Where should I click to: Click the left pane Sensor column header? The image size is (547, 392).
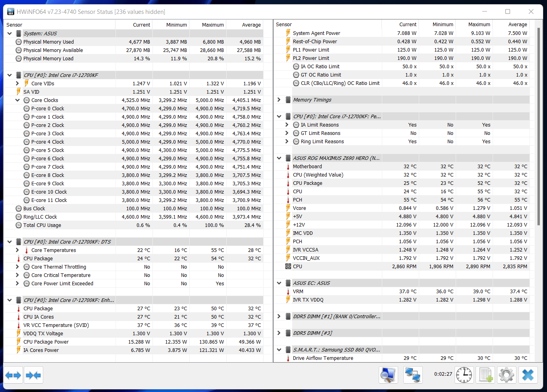pyautogui.click(x=60, y=25)
